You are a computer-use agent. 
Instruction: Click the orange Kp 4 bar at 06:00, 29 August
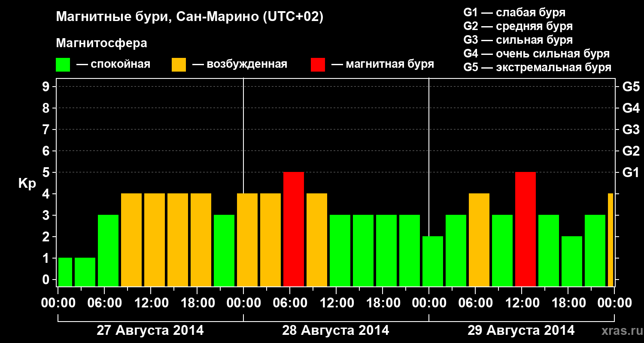[479, 240]
